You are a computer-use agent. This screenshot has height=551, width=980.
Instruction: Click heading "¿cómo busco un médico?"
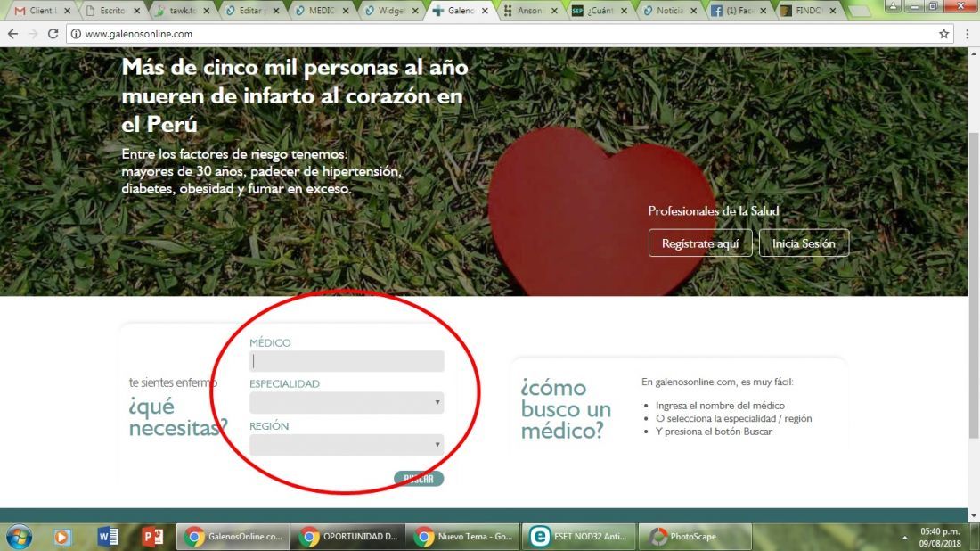566,408
